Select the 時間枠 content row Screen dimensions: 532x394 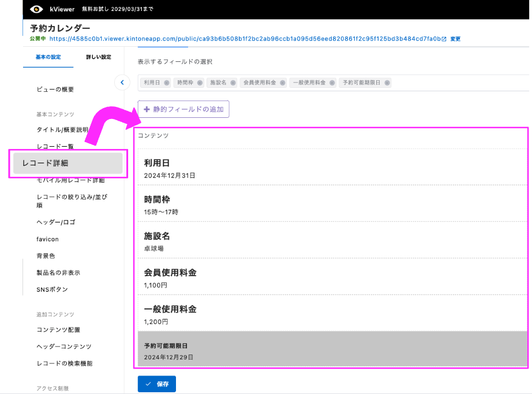[x=332, y=203]
